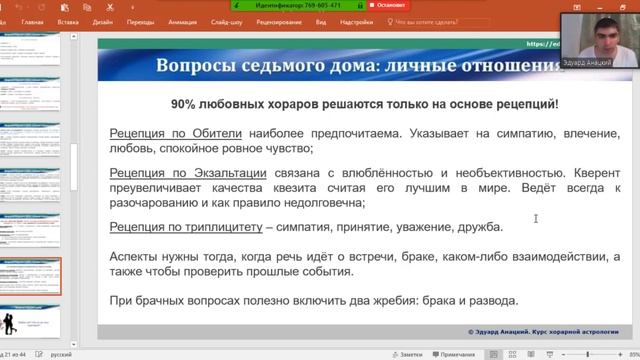The width and height of the screenshot is (640, 360).
Task: Click the lock icon beside the meeting ID
Action: pos(360,5)
